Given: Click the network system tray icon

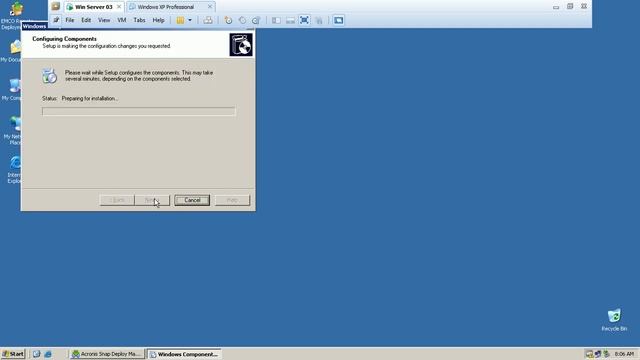Looking at the screenshot, I should (598, 354).
